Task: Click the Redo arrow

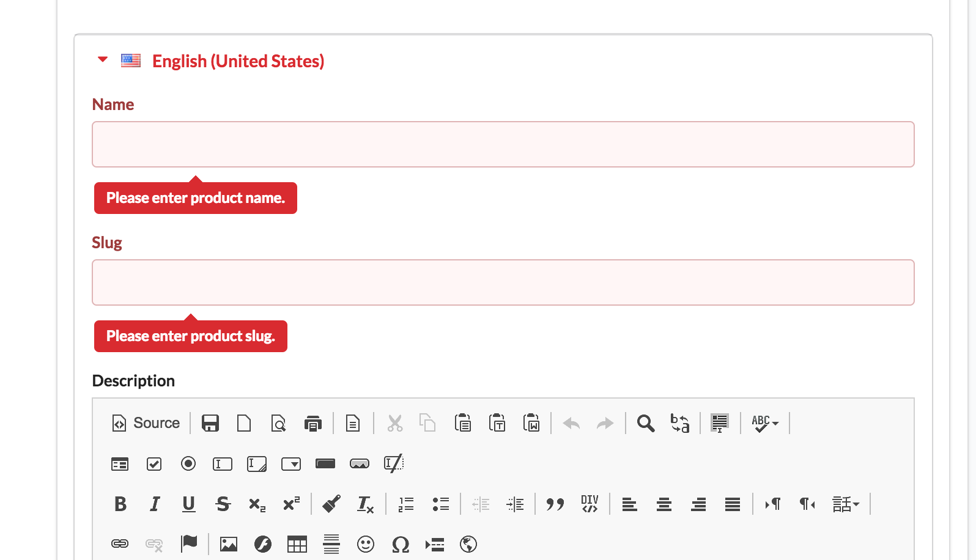Action: (x=605, y=423)
